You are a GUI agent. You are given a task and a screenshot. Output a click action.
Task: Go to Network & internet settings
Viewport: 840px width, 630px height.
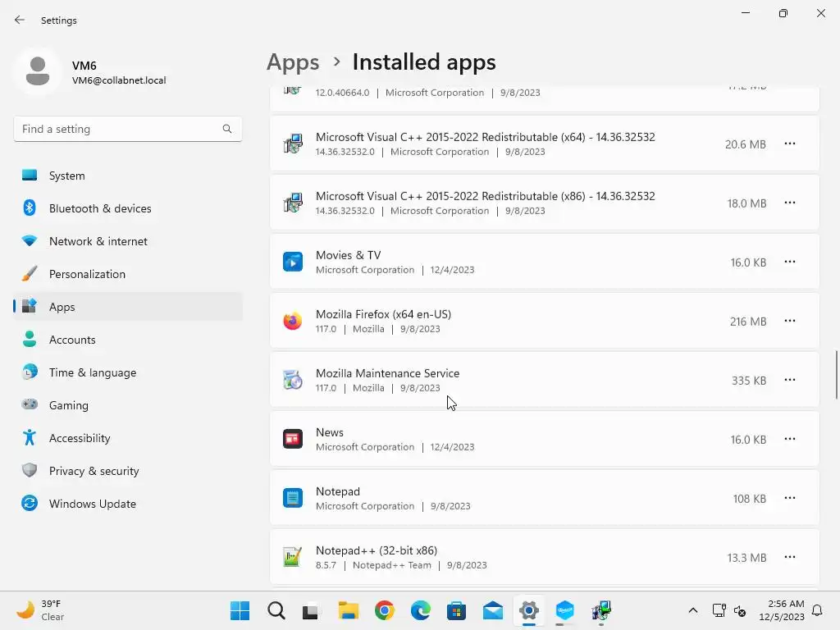pyautogui.click(x=127, y=241)
